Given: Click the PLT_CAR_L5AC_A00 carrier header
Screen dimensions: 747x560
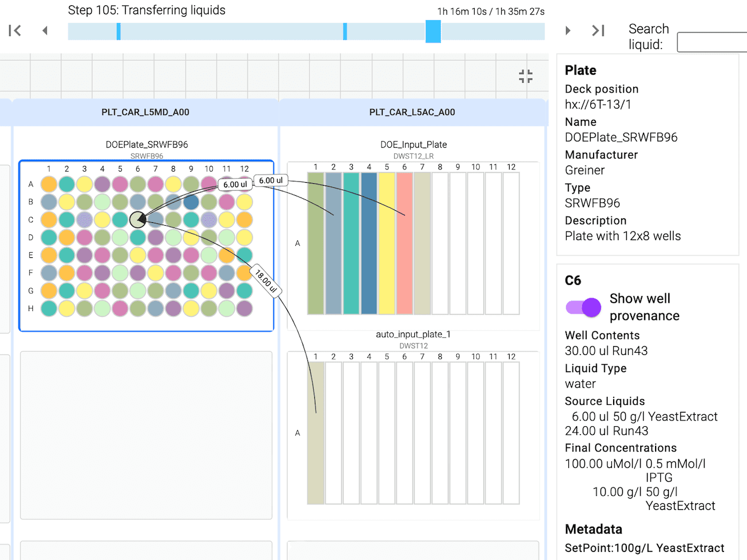Looking at the screenshot, I should pos(412,113).
